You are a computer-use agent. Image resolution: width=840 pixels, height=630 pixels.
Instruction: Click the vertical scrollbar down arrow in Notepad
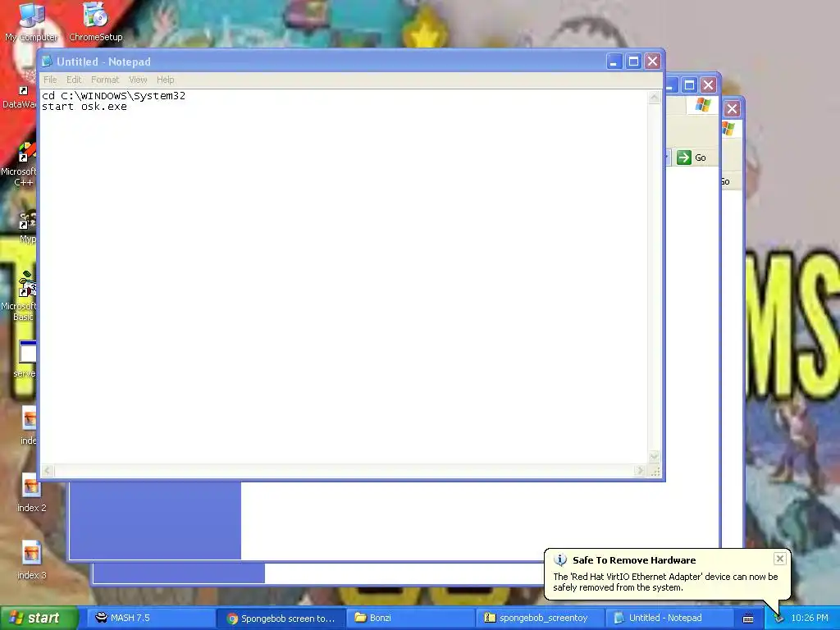pyautogui.click(x=654, y=457)
